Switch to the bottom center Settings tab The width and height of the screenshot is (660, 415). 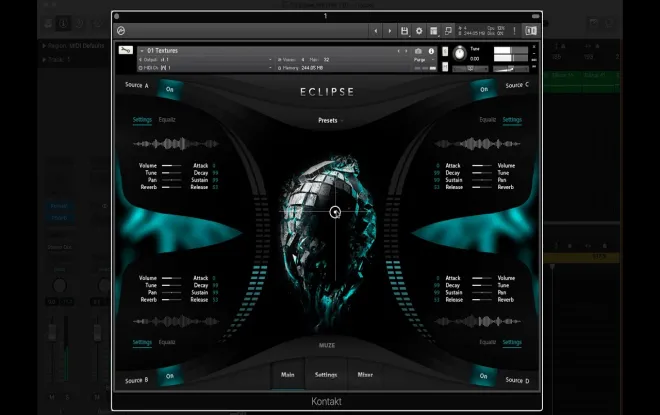326,375
